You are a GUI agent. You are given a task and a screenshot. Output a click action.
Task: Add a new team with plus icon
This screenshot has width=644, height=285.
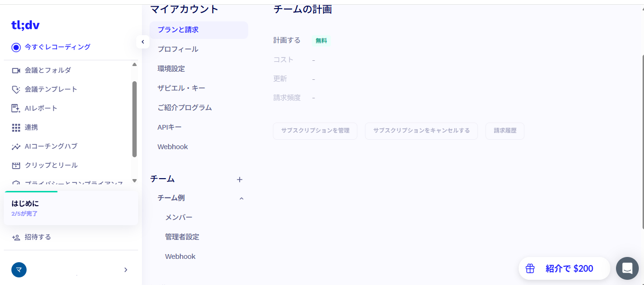pos(240,180)
